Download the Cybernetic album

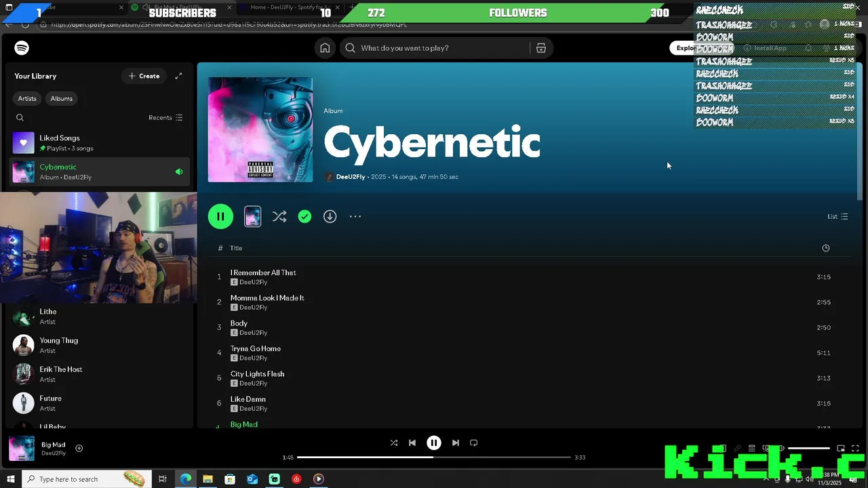tap(330, 216)
